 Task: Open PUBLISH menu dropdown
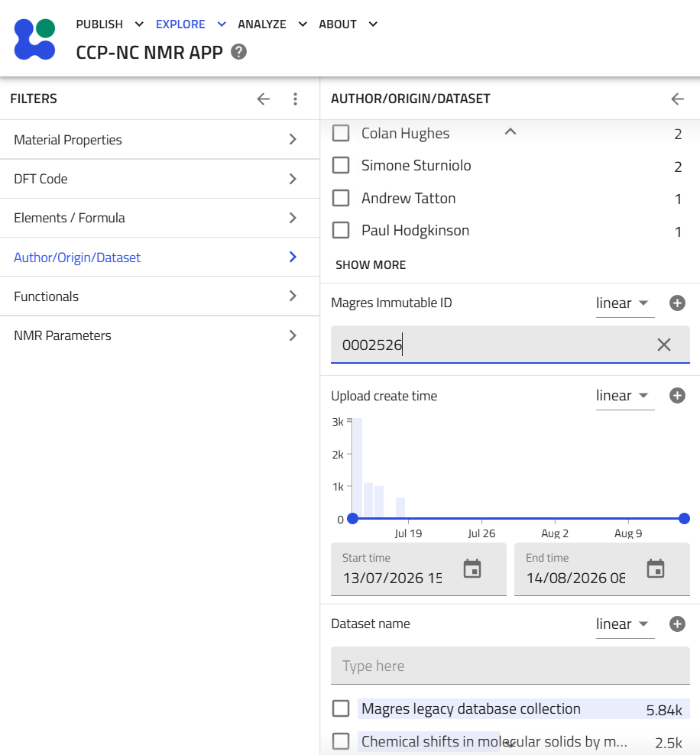109,24
